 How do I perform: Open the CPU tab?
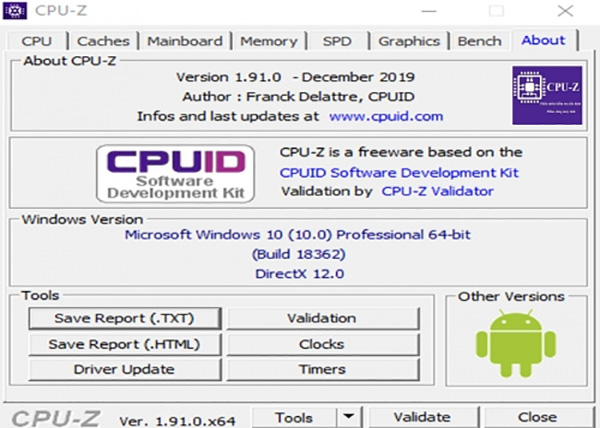[37, 41]
